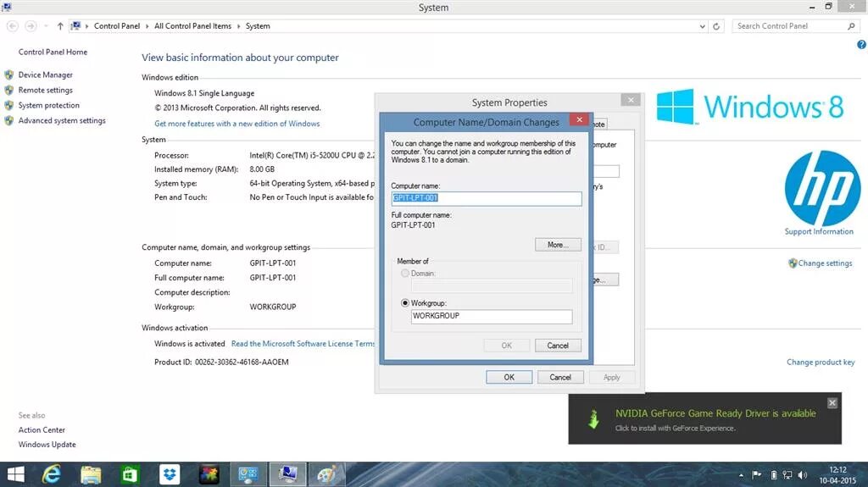The width and height of the screenshot is (868, 487).
Task: Open Device Manager from the sidebar
Action: [x=46, y=75]
